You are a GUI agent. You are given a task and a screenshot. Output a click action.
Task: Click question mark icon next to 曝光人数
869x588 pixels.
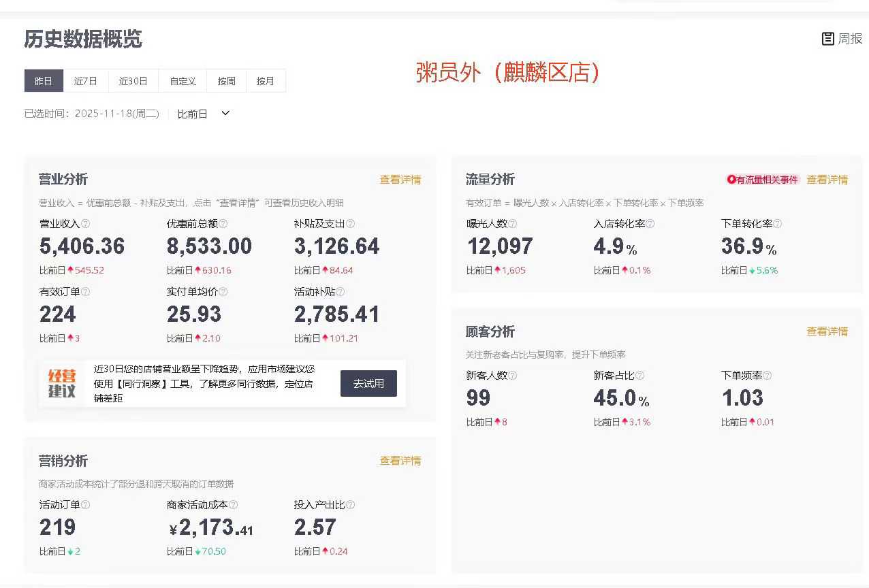coord(513,224)
